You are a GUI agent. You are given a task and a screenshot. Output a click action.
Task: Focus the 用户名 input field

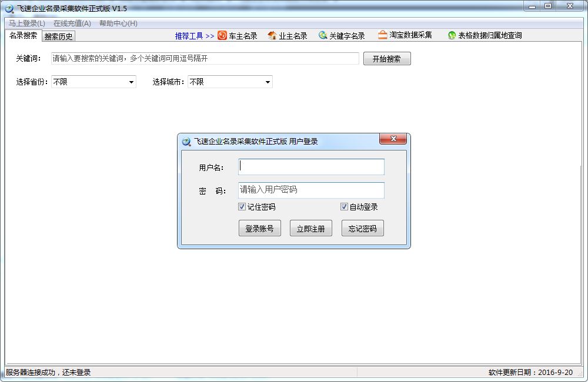[311, 167]
